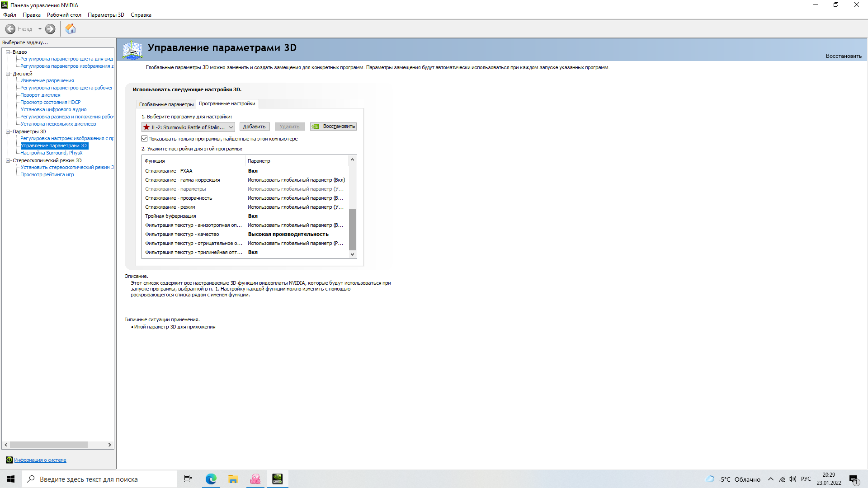Click the Forward arrow navigation icon

pos(50,29)
